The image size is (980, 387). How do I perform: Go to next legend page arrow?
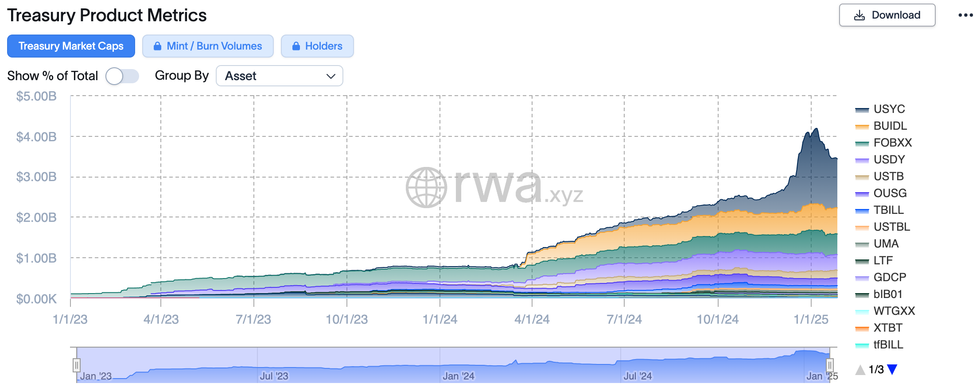892,369
